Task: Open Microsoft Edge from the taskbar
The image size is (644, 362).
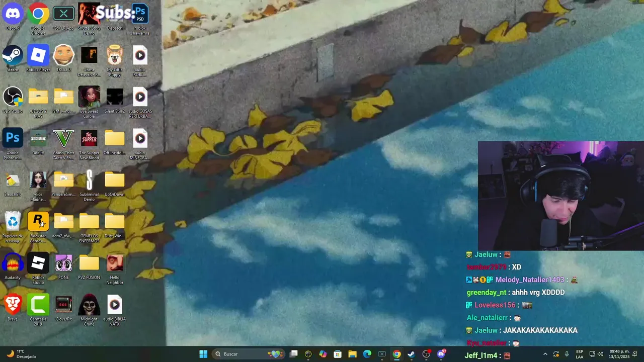Action: tap(367, 354)
